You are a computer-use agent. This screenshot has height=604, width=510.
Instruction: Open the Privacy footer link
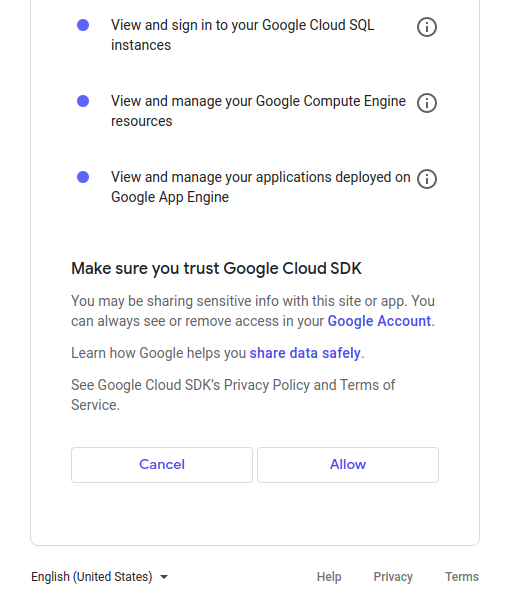(393, 577)
